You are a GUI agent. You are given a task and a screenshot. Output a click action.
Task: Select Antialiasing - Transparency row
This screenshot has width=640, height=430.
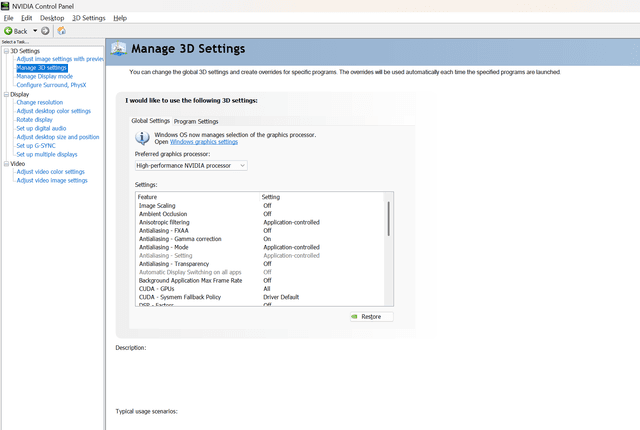[x=261, y=264]
